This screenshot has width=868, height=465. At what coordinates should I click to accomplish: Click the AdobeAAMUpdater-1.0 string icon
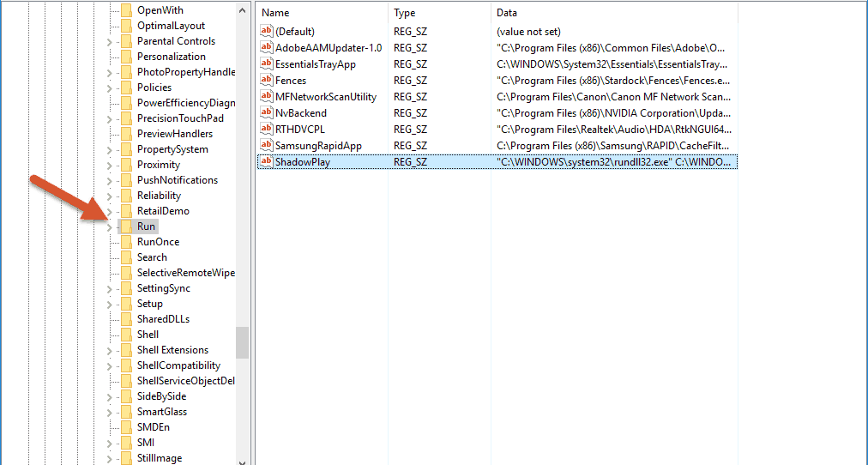tap(267, 47)
